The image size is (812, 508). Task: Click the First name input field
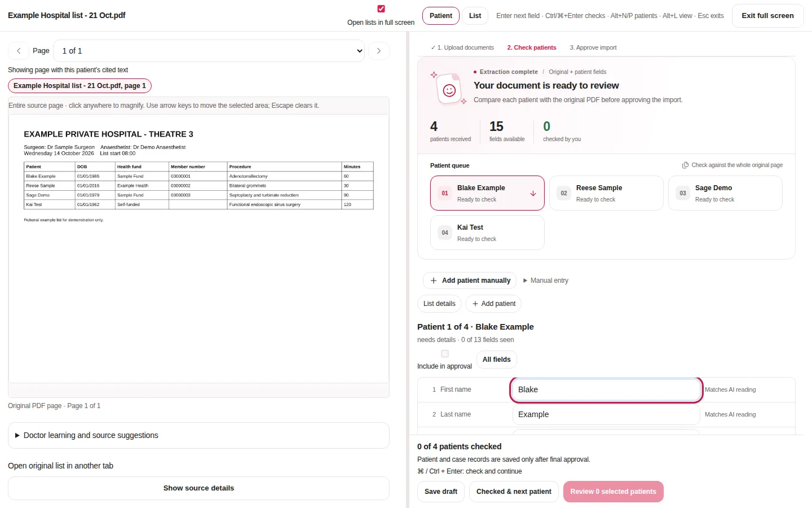606,389
